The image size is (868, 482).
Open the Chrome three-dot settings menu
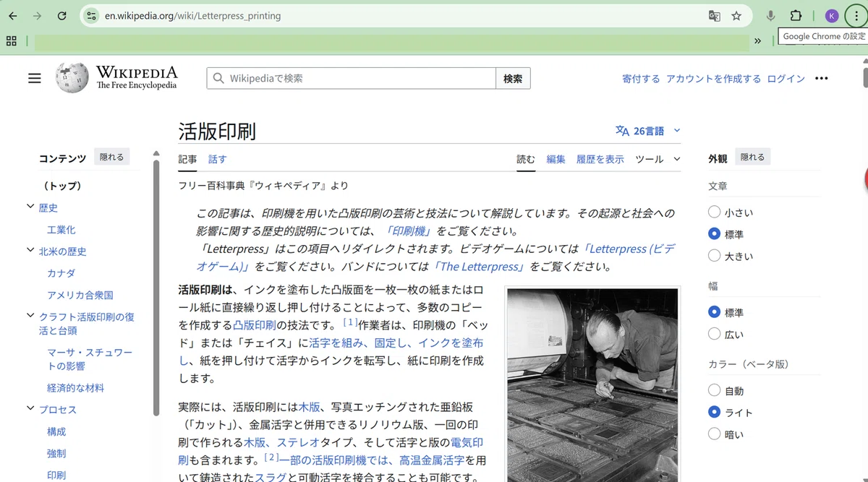coord(856,16)
